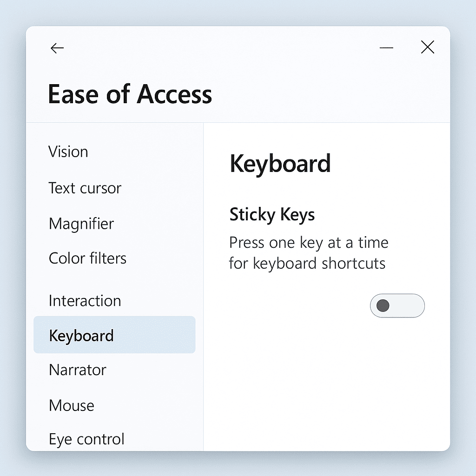Click the back arrow icon
The height and width of the screenshot is (476, 476).
pos(57,48)
